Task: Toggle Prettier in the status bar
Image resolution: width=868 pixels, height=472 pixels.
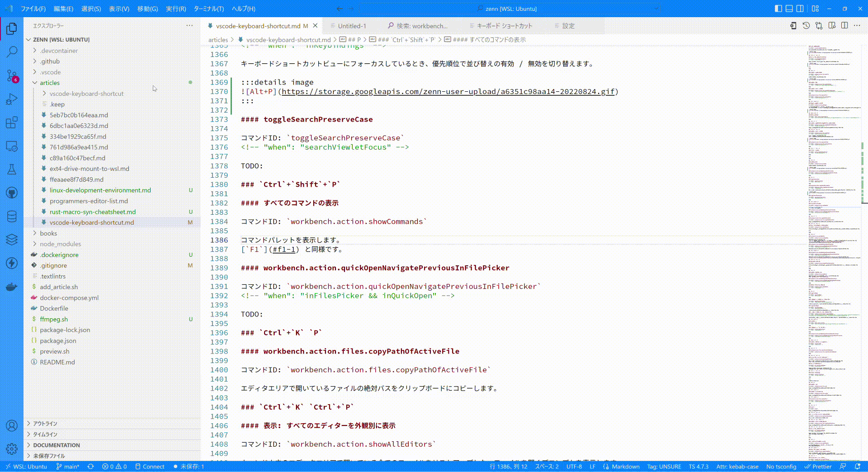Action: [818, 467]
